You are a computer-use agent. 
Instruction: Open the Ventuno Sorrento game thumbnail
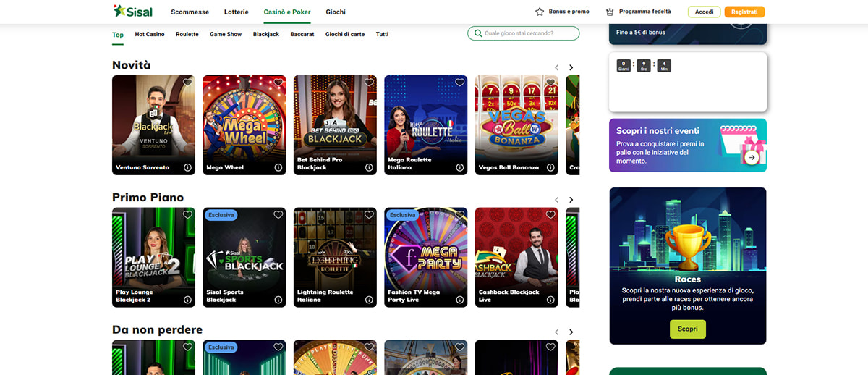[154, 125]
